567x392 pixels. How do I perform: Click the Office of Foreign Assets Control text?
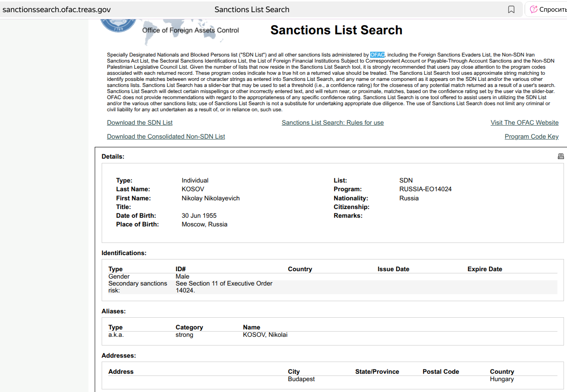point(190,30)
